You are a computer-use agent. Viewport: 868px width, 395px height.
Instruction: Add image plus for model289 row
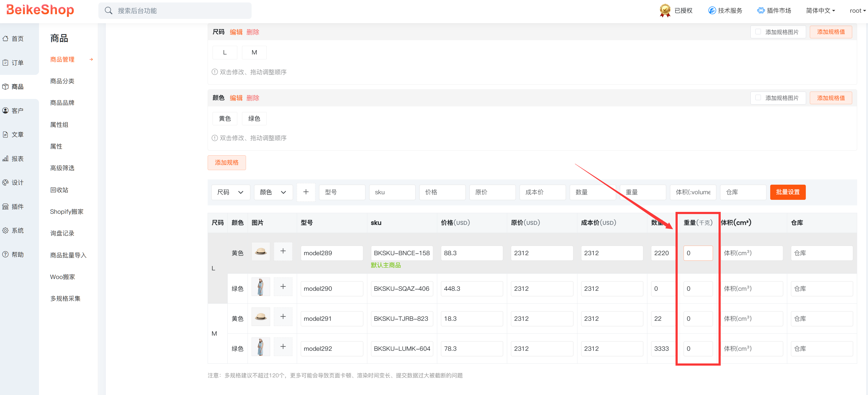tap(283, 251)
